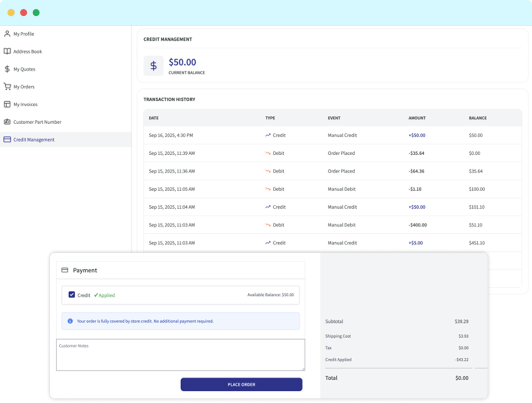532x403 pixels.
Task: Click the blue info icon in notice
Action: 70,321
